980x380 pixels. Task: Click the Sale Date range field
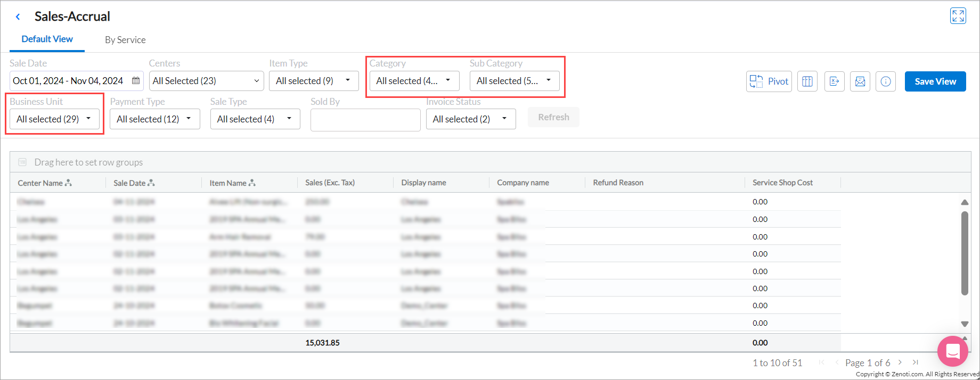76,81
